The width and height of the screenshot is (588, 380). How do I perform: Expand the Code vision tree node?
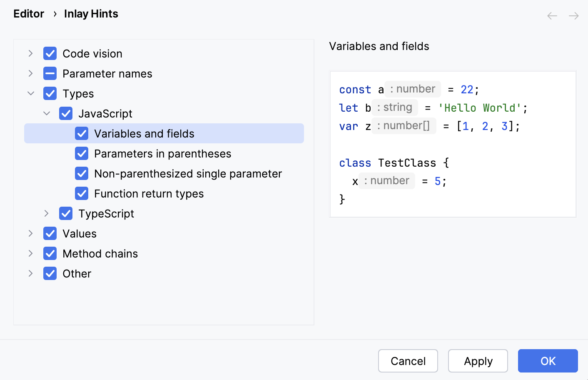click(30, 53)
